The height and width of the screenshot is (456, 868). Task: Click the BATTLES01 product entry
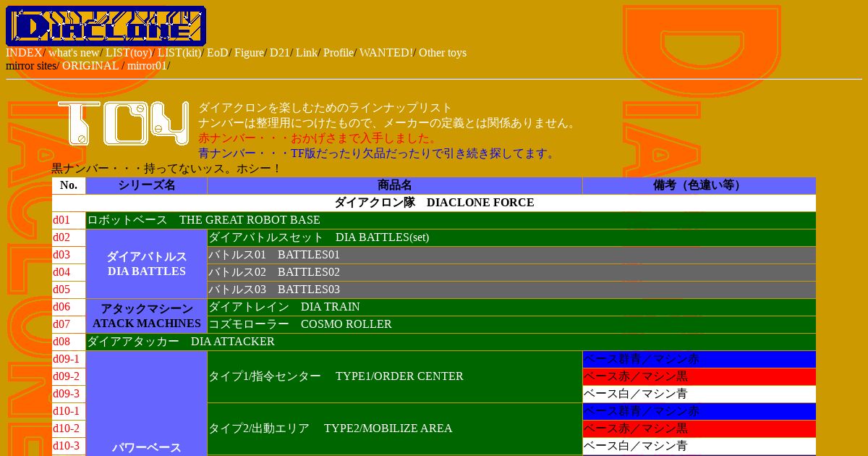tap(511, 255)
